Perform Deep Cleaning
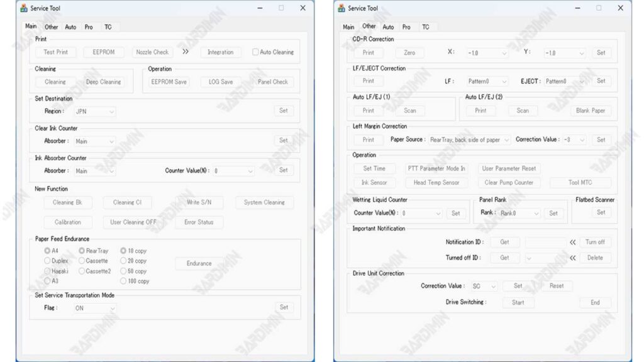This screenshot has height=362, width=644. 104,82
